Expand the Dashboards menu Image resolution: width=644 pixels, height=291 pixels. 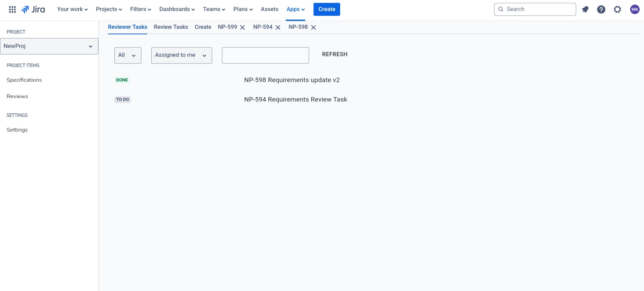(177, 9)
